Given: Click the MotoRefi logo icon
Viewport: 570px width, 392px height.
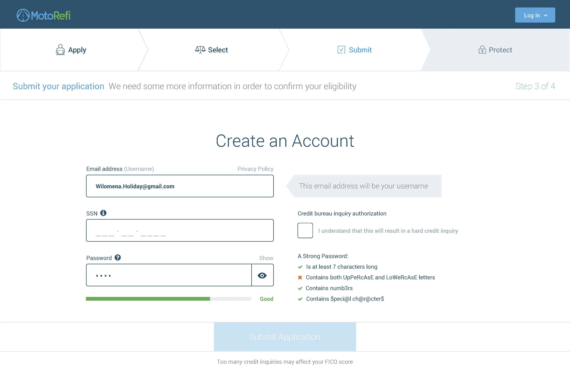Looking at the screenshot, I should point(23,15).
